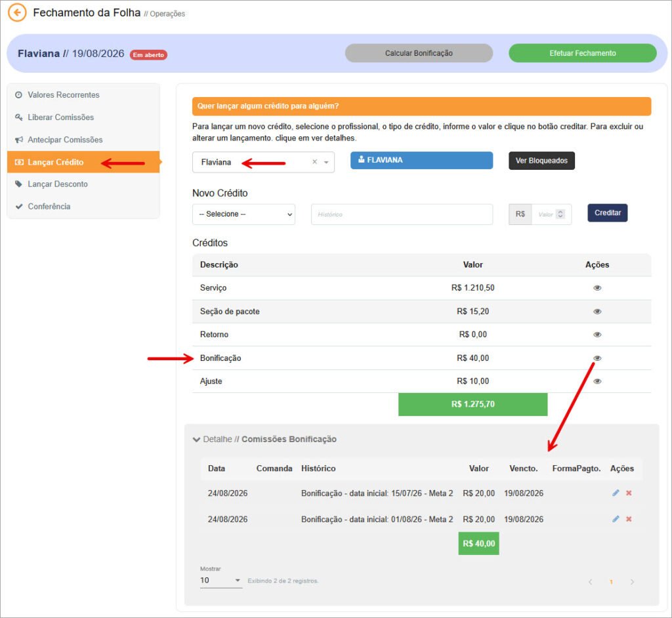Click the Em aberto status badge
Viewport: 672px width, 618px height.
[x=148, y=55]
